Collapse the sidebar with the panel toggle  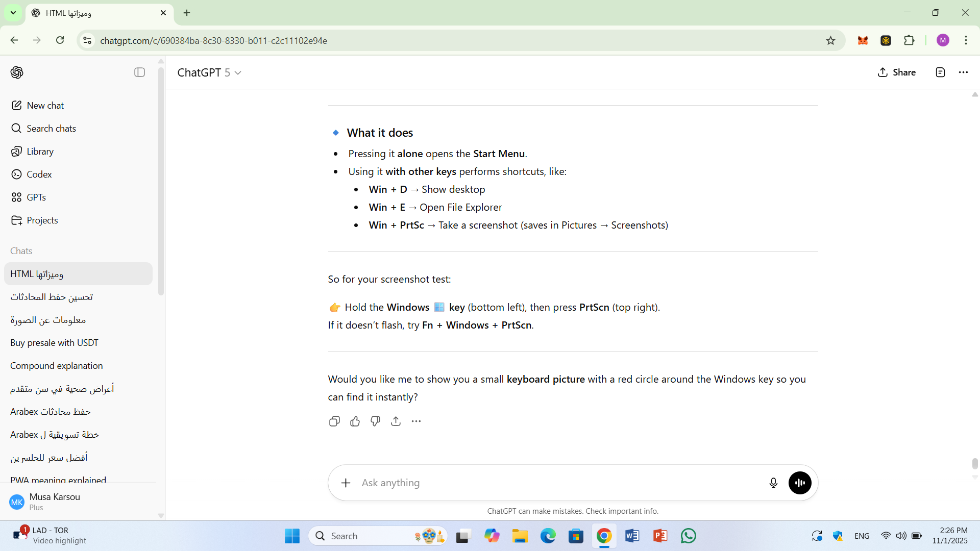click(139, 72)
